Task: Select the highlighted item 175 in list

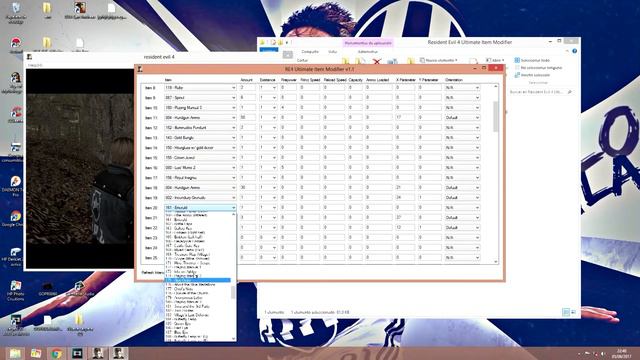Action: point(198,280)
